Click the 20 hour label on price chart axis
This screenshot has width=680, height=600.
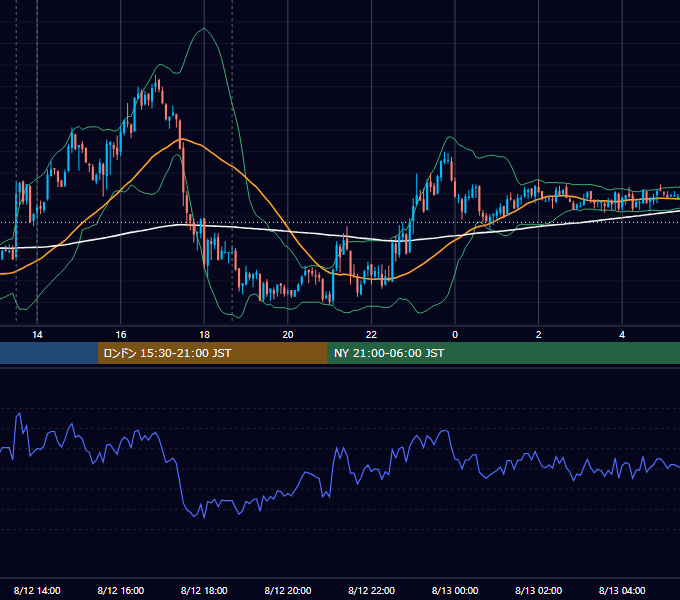pos(288,335)
